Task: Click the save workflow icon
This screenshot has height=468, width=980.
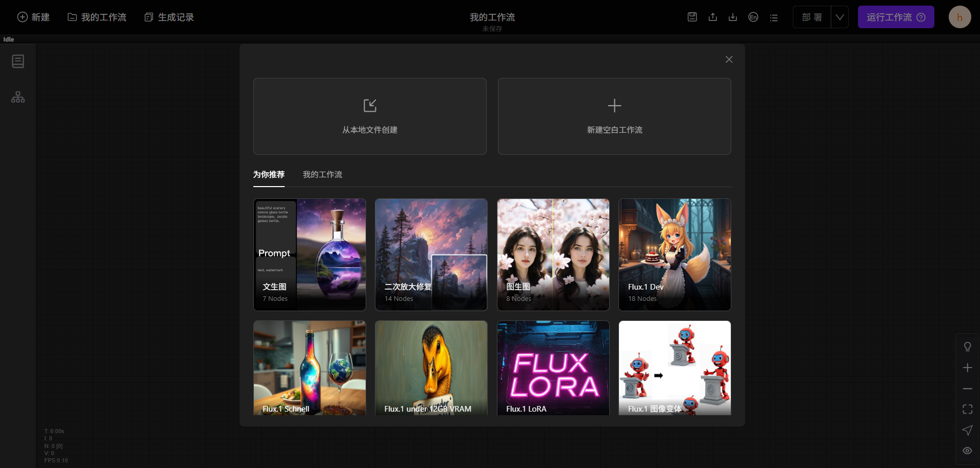Action: pos(692,17)
